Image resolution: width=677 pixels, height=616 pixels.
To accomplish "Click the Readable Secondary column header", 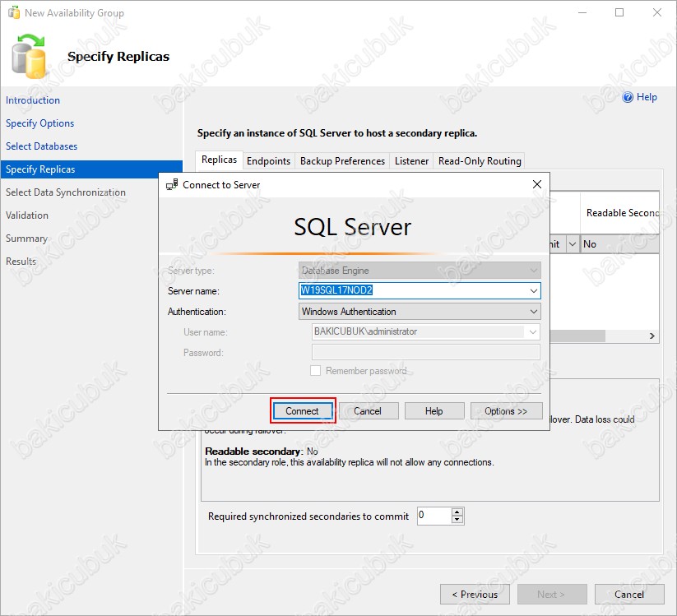I will [x=619, y=213].
